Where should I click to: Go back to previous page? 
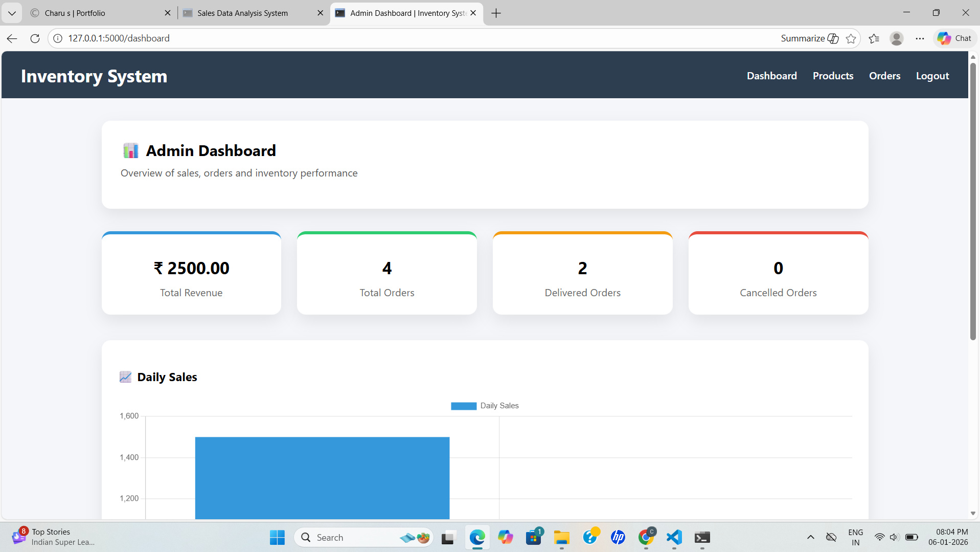point(12,38)
